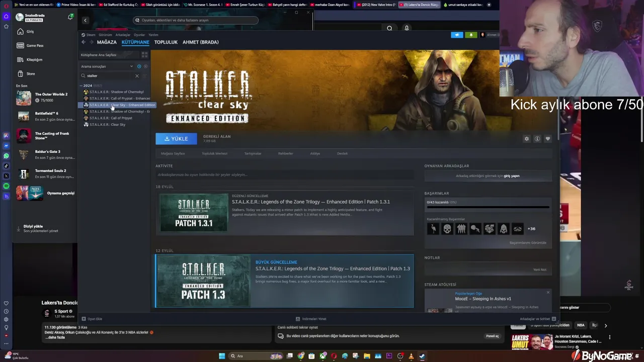Open the game info icon

click(x=537, y=139)
